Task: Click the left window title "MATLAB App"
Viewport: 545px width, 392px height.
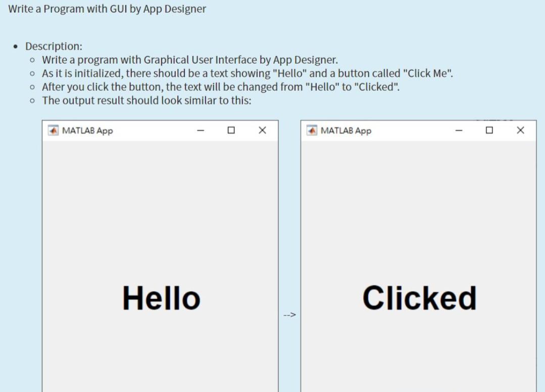Action: coord(87,131)
